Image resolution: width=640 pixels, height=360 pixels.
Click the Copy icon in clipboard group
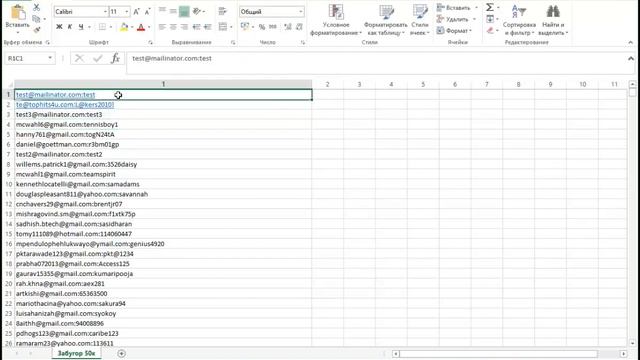tap(36, 19)
